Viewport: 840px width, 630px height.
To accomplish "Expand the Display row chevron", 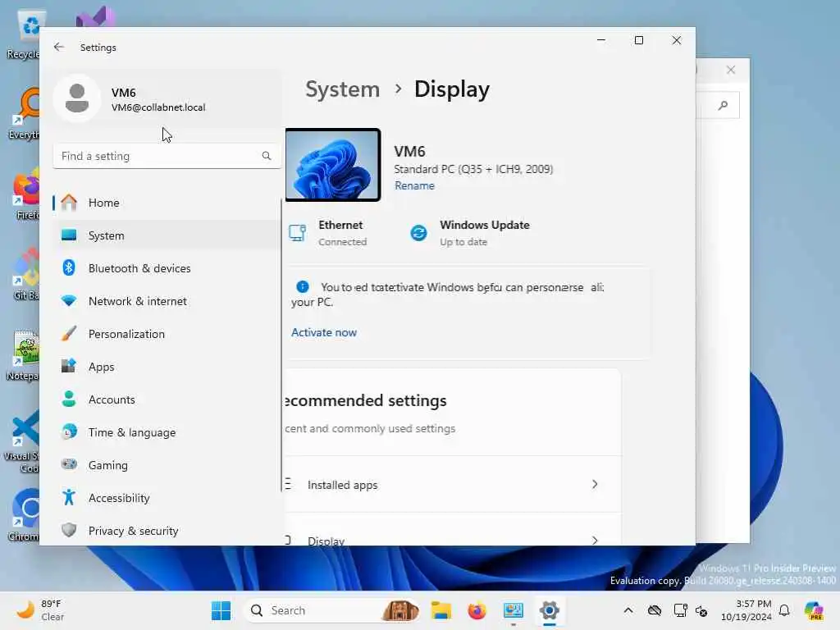I will pos(595,540).
